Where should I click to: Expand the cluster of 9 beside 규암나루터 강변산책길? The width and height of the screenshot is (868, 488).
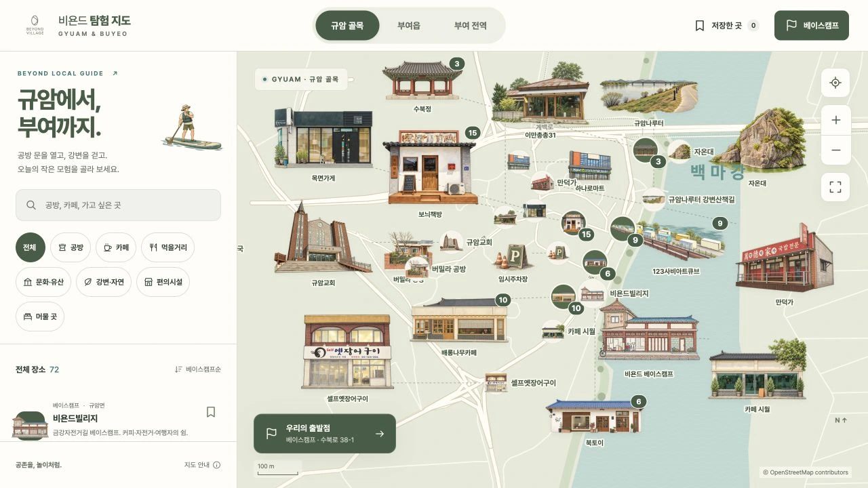click(x=720, y=223)
